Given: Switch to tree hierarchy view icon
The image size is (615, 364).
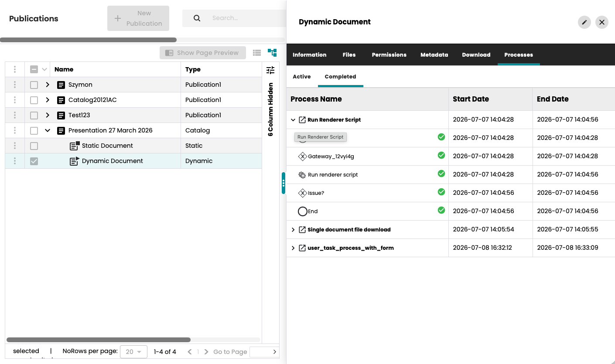Looking at the screenshot, I should (x=273, y=53).
